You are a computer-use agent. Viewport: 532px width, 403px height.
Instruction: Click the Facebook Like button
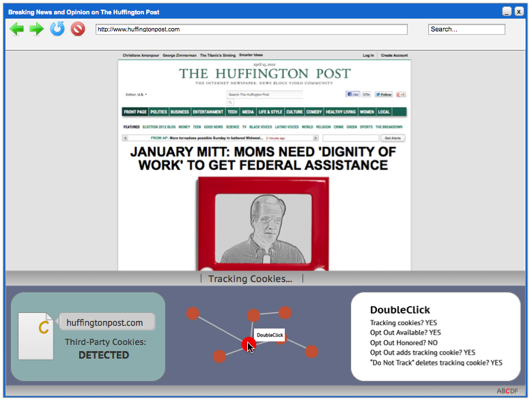352,94
